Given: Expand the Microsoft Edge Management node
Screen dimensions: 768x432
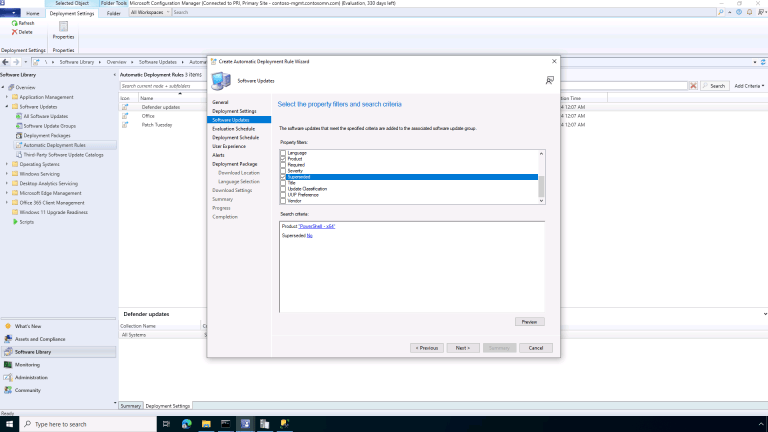Looking at the screenshot, I should coord(7,193).
